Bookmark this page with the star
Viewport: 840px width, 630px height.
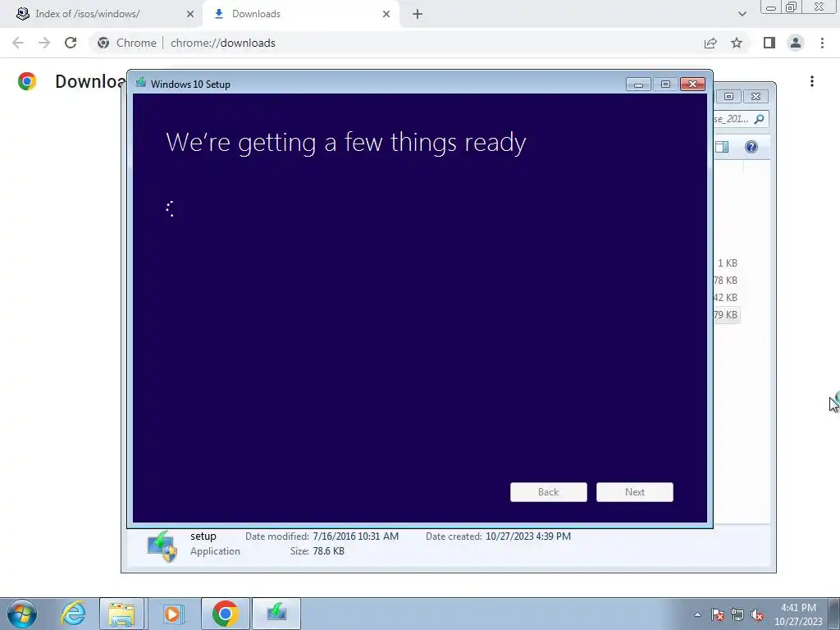point(737,43)
